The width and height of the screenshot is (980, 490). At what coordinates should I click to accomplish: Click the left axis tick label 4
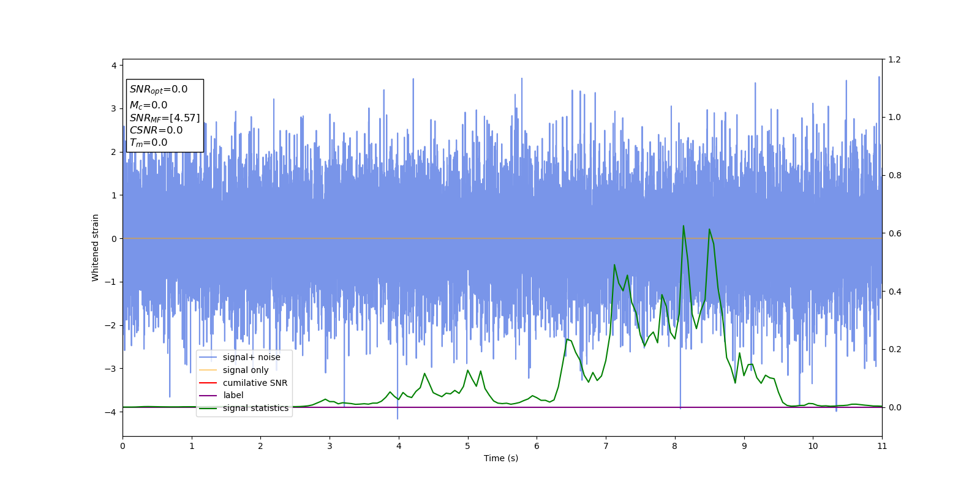[x=114, y=66]
